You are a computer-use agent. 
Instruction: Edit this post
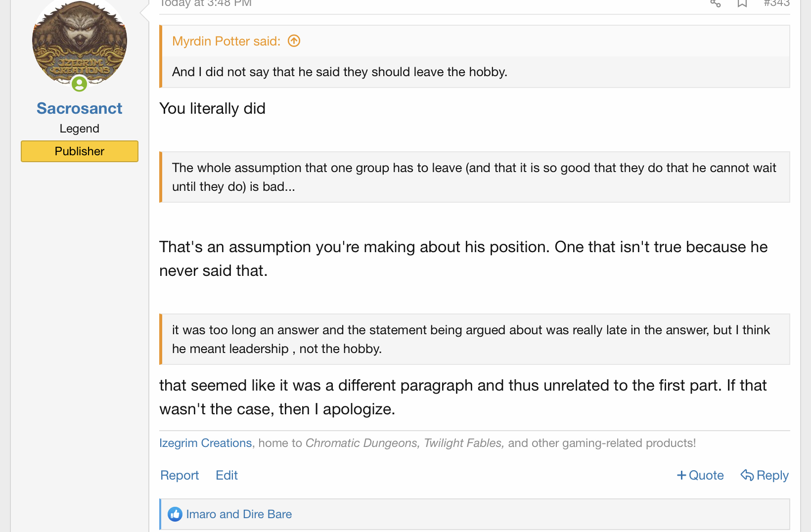[x=226, y=475]
